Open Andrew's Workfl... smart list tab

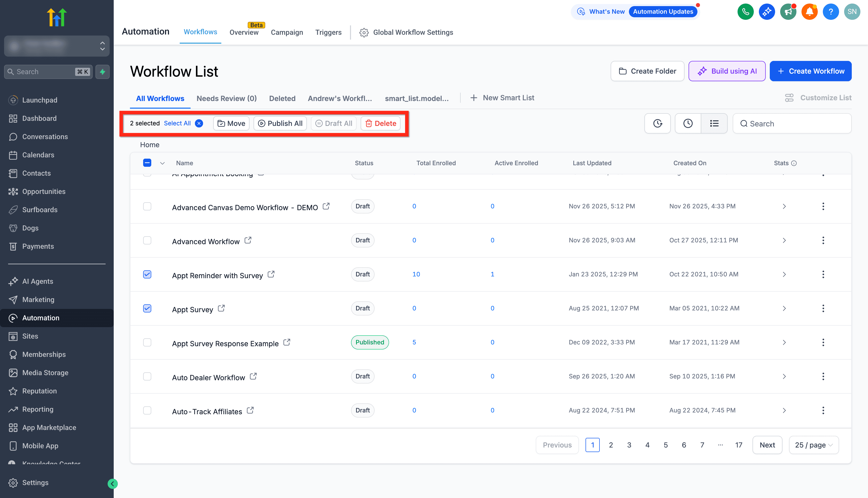tap(340, 98)
